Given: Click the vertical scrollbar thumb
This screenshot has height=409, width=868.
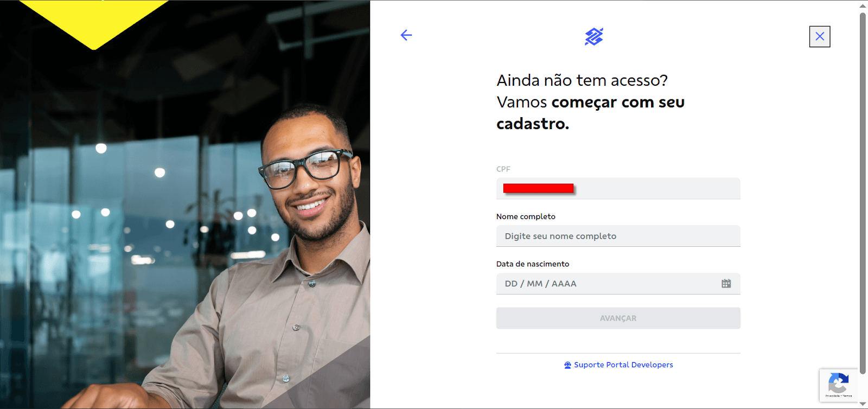Looking at the screenshot, I should click(x=863, y=193).
